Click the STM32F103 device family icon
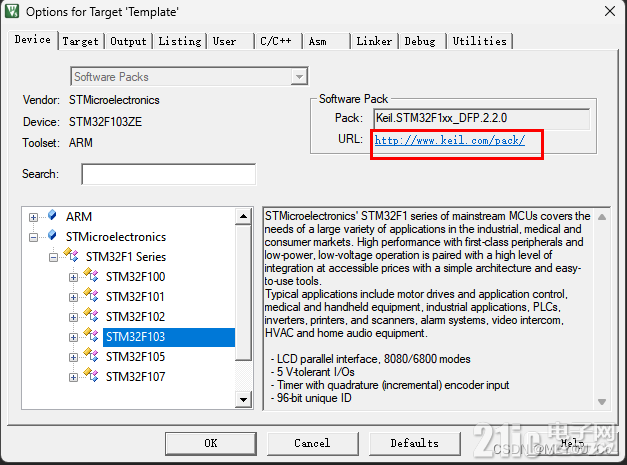The image size is (627, 465). [x=91, y=335]
